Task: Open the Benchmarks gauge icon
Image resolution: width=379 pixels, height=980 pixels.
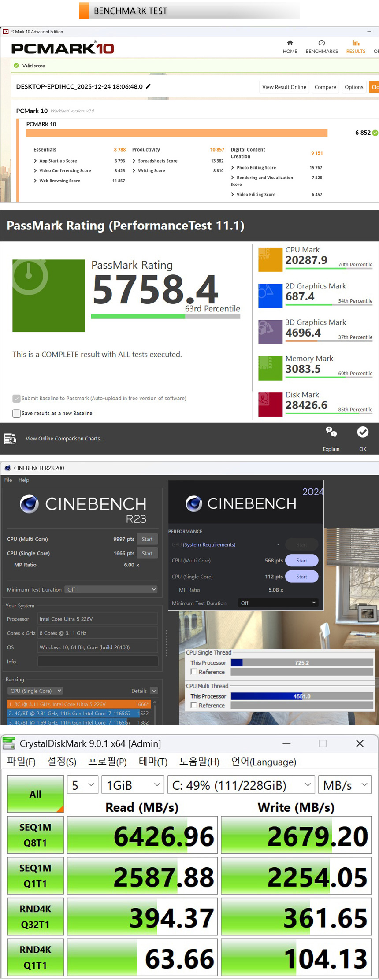Action: click(321, 43)
